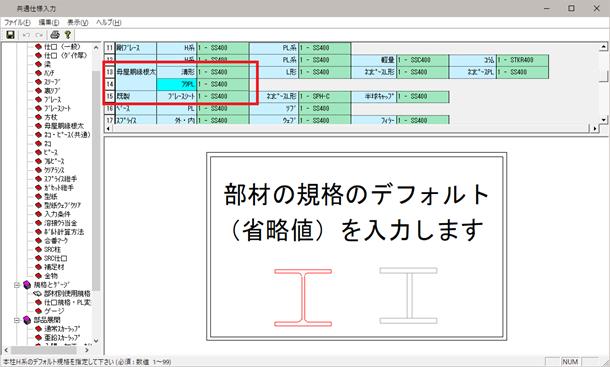610x367 pixels.
Task: Click the Print toolbar icon
Action: point(55,35)
